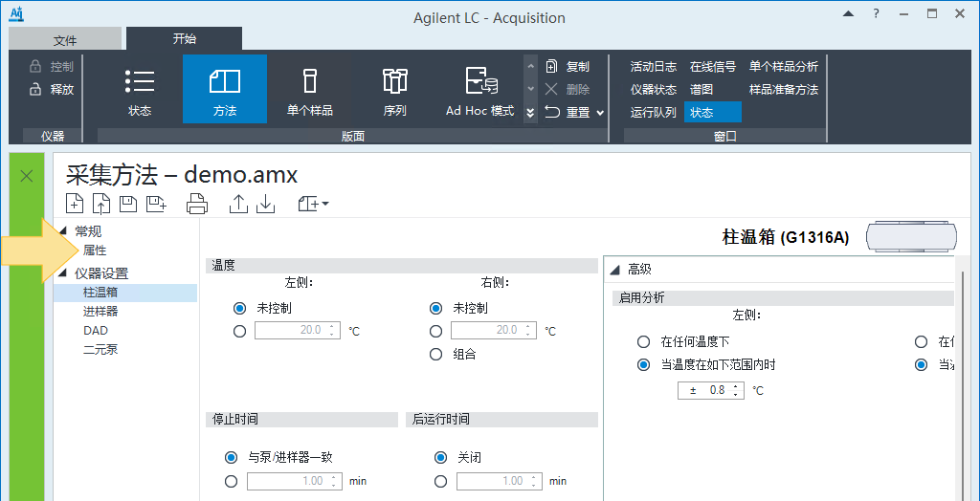Adjust left temperature 20.0 stepper
Viewport: 980px width, 501px height.
(x=331, y=331)
